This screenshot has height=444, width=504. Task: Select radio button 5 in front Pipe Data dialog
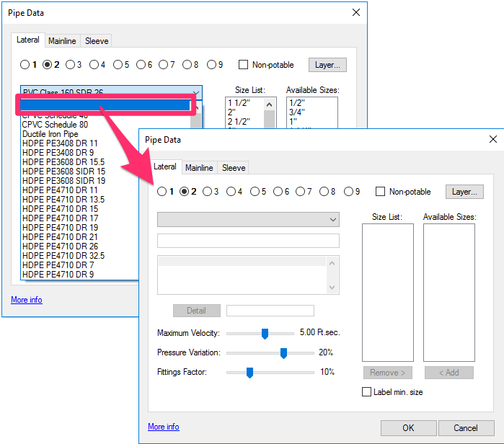click(255, 192)
